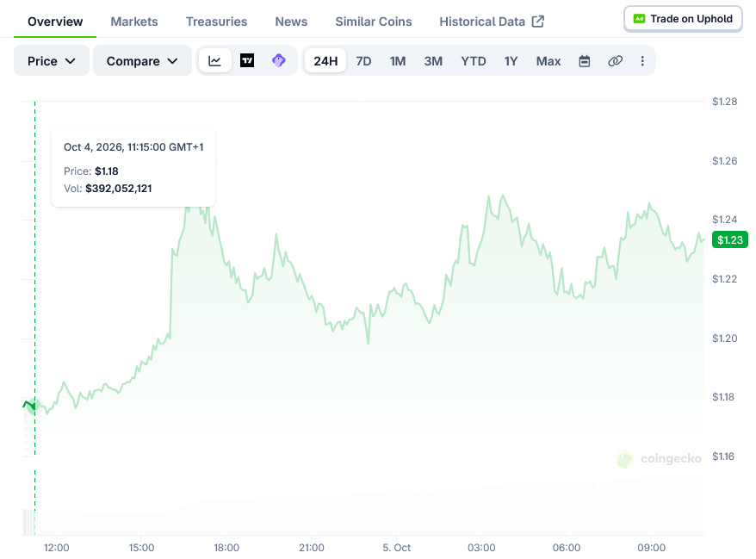Select the 1M time range
This screenshot has width=756, height=559.
tap(398, 61)
